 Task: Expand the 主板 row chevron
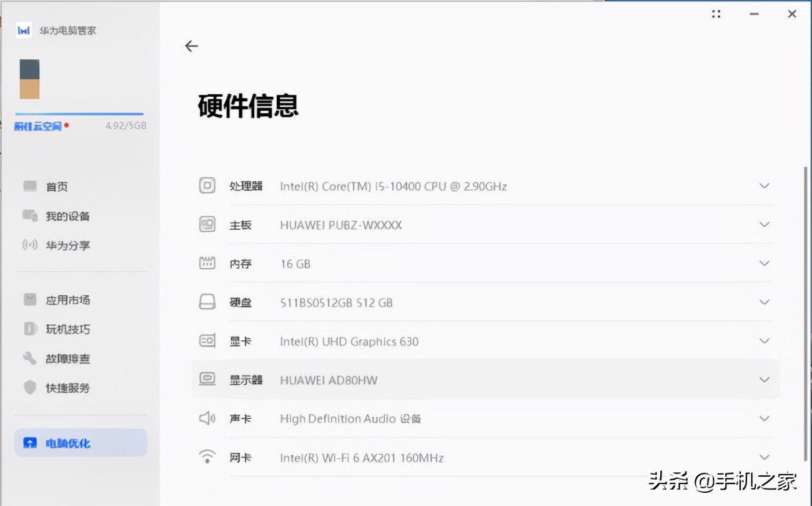(764, 224)
